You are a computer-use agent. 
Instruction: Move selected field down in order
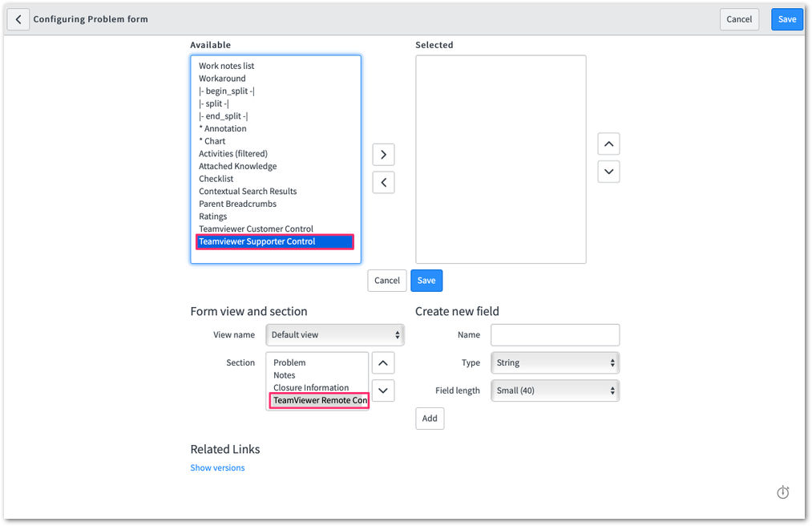tap(608, 172)
